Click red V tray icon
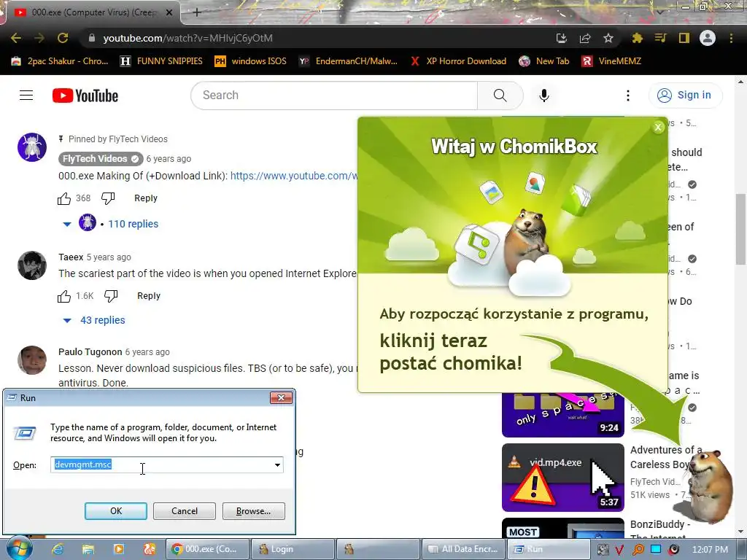Screen dimensions: 747x560 [x=620, y=550]
